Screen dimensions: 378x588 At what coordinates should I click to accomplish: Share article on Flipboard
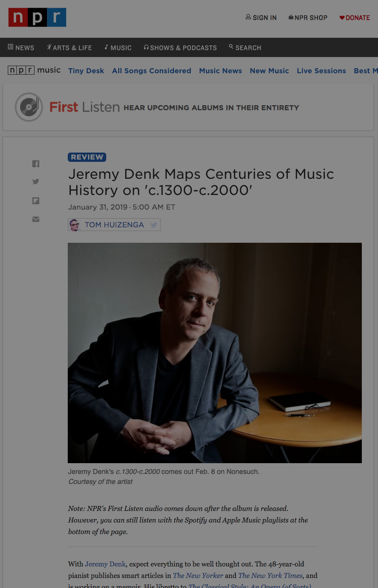[36, 201]
